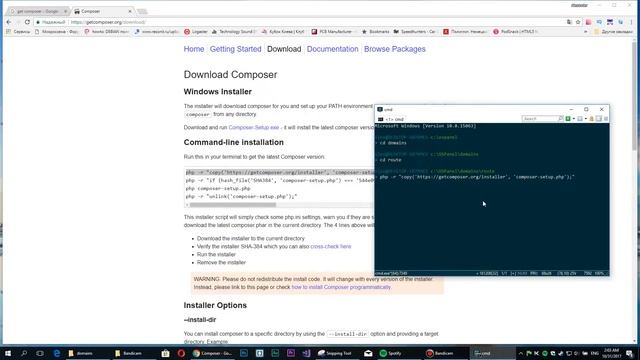Open Photoshop from the taskbar
Screen dimensions: 640x360
click(x=244, y=353)
